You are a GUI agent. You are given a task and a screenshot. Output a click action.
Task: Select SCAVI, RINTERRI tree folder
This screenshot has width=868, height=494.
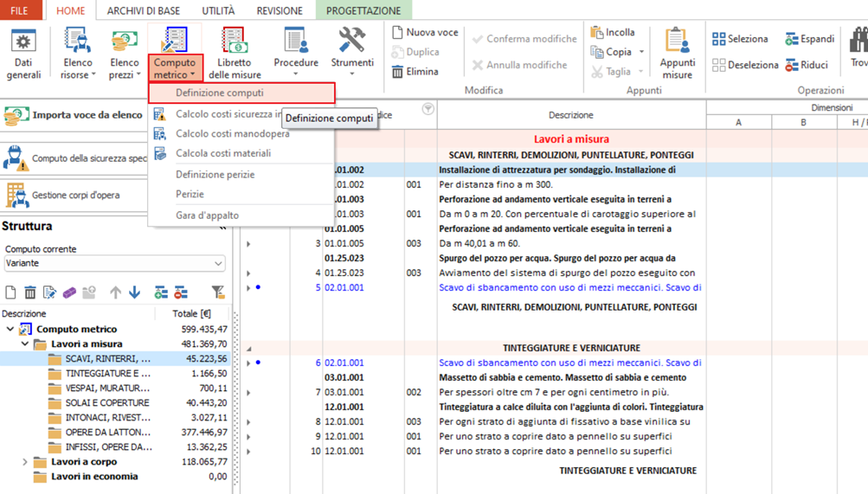pyautogui.click(x=115, y=359)
